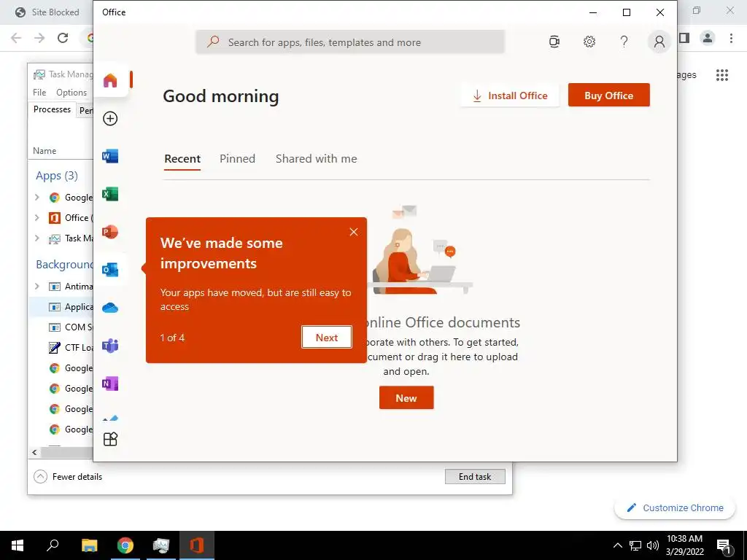Open volume control in system tray
This screenshot has height=560, width=747.
653,545
